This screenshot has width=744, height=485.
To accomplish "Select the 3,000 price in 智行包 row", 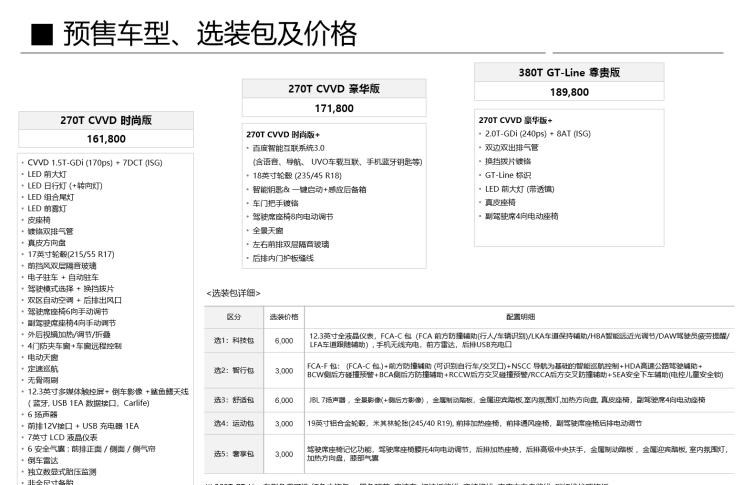I will pyautogui.click(x=284, y=371).
